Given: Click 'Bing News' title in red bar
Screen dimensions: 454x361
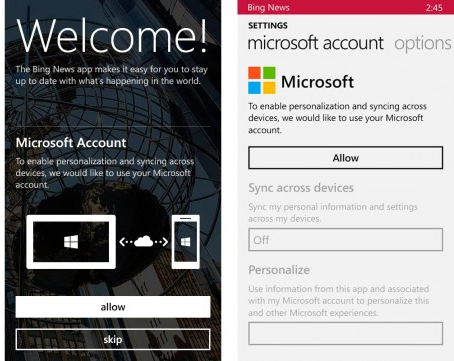Looking at the screenshot, I should pyautogui.click(x=268, y=7).
